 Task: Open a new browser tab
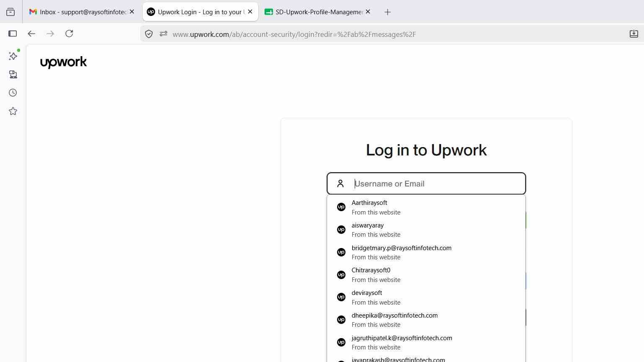(387, 12)
